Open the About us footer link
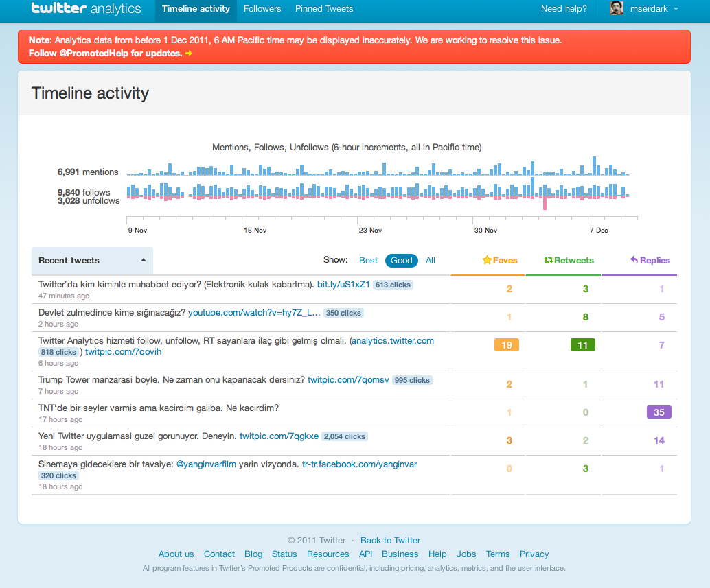The image size is (710, 588). [176, 554]
